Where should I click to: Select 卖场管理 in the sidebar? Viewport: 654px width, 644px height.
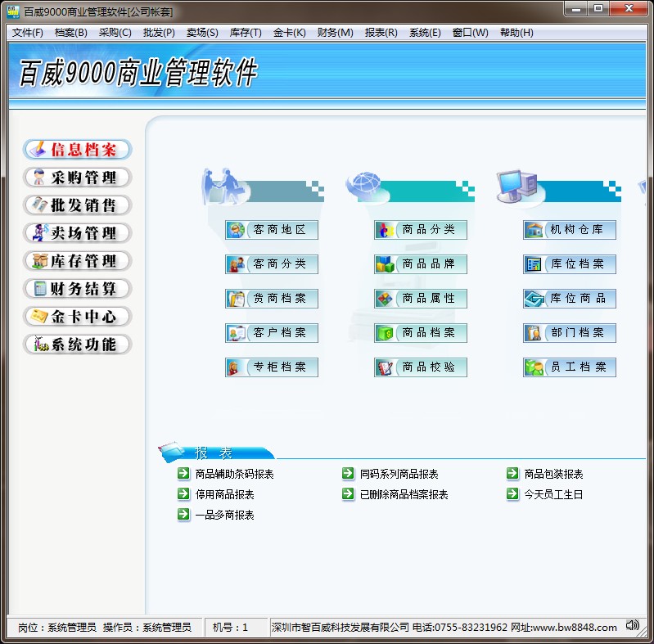pos(78,233)
